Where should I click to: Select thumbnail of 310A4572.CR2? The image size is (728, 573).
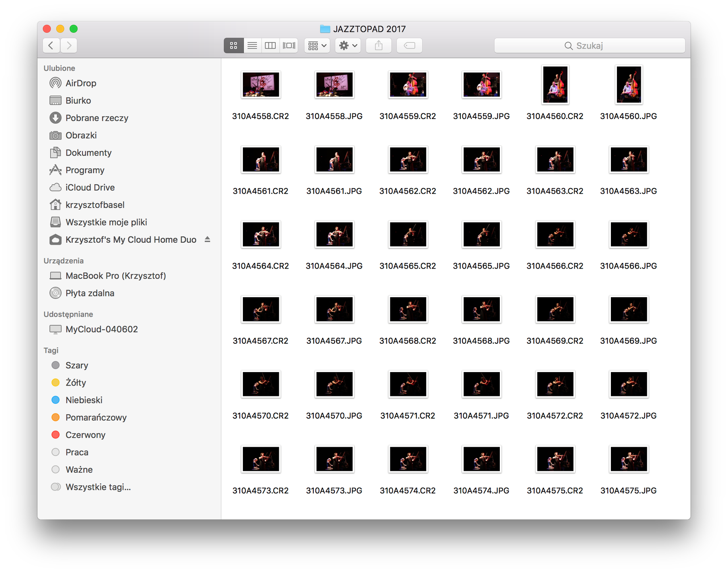(555, 384)
